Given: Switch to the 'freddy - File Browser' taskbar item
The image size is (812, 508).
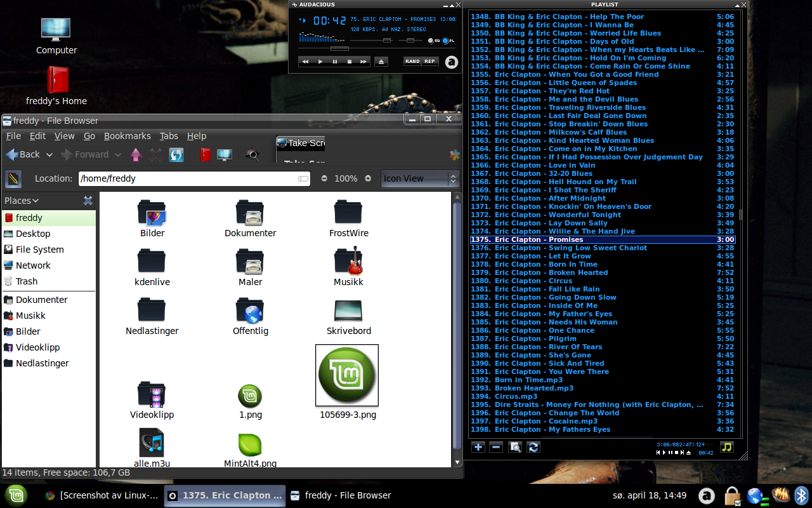Looking at the screenshot, I should (341, 495).
